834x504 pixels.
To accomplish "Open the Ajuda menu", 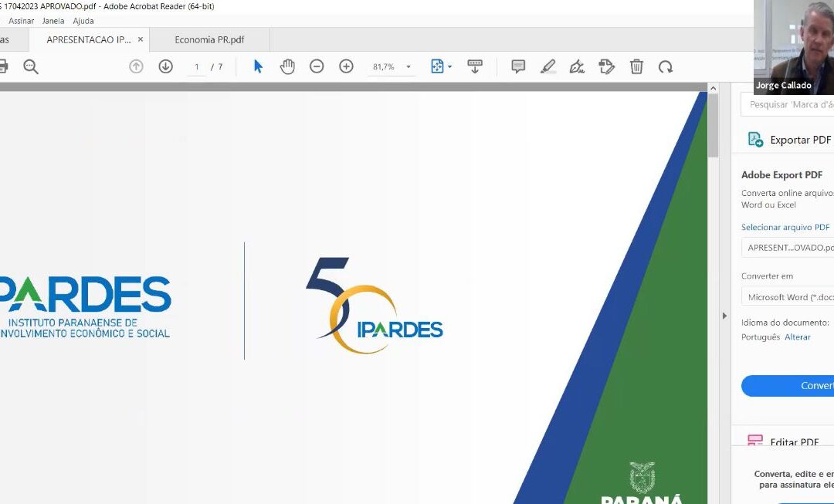I will [83, 21].
